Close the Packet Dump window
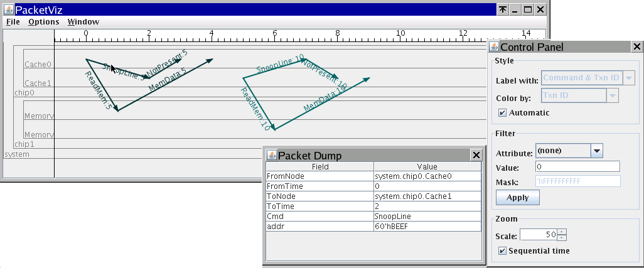Viewport: 644px width, 268px height. pos(476,156)
